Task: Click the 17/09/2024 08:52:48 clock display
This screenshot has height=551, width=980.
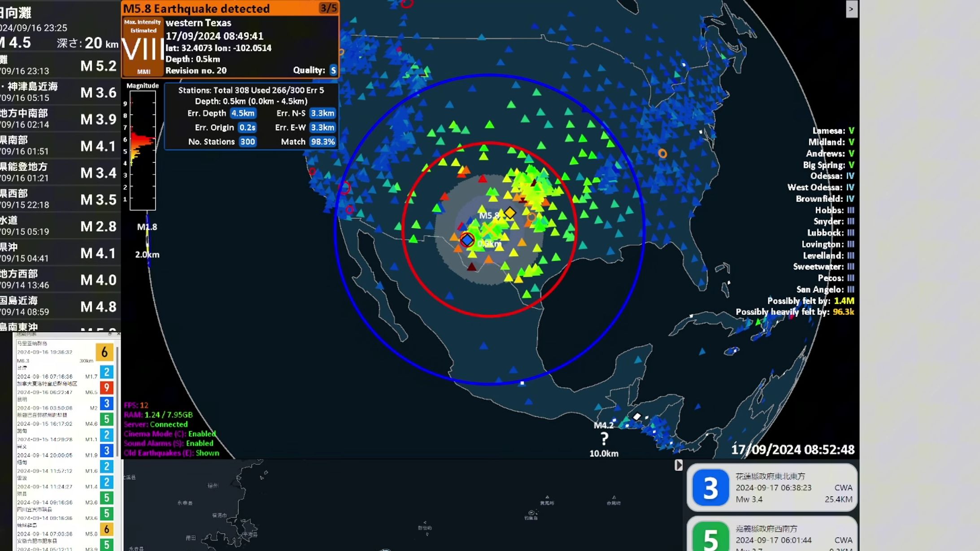Action: click(x=793, y=449)
